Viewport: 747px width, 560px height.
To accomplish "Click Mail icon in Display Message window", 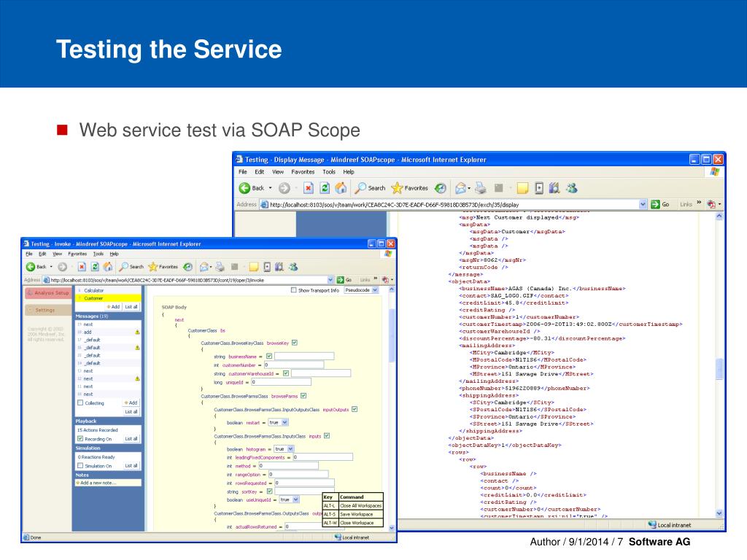I will [x=460, y=188].
